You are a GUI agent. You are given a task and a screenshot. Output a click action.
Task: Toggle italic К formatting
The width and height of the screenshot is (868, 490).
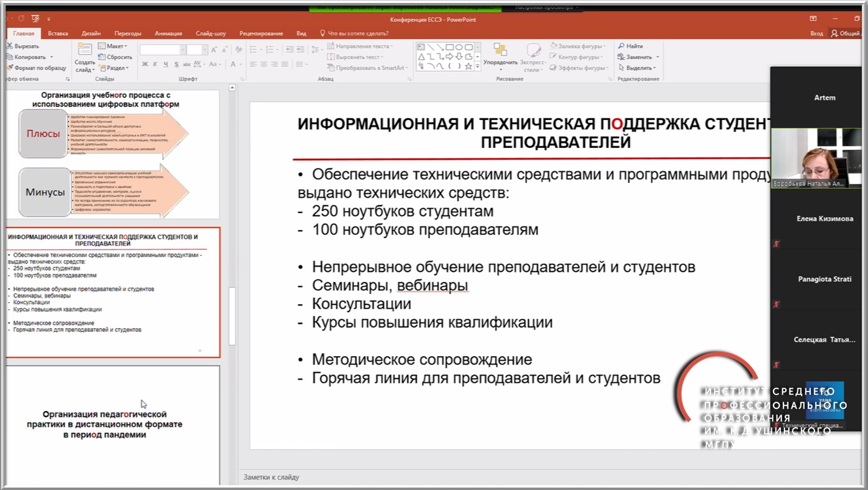[155, 65]
